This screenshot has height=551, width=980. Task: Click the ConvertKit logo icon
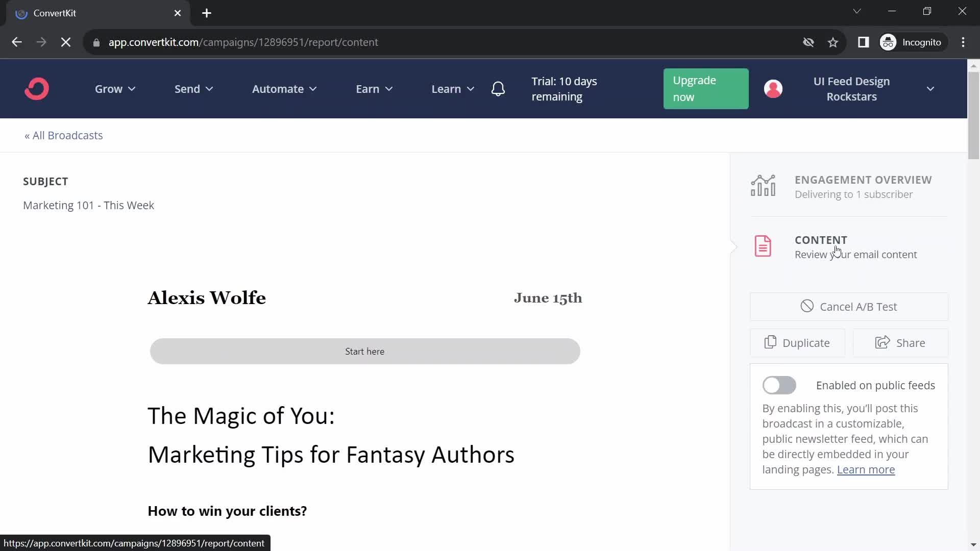click(x=37, y=88)
